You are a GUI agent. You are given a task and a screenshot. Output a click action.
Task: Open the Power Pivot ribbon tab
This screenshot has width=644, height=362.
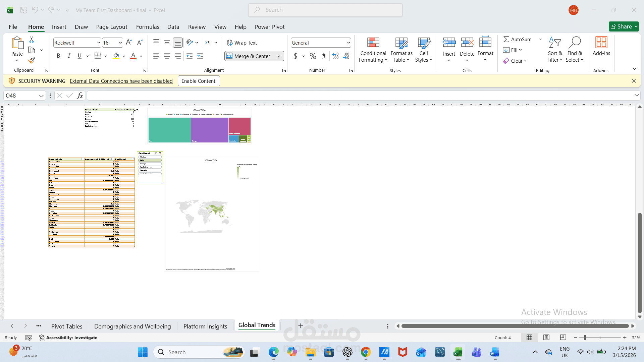(269, 27)
